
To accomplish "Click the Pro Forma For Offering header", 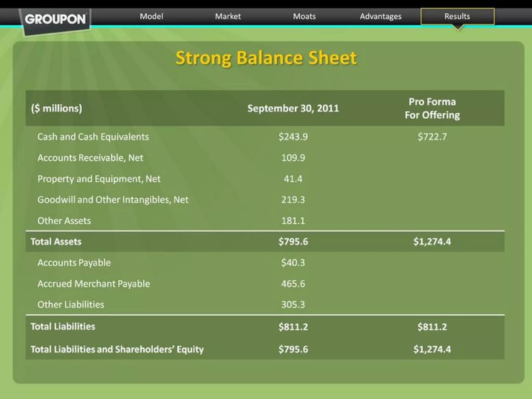I will point(432,108).
